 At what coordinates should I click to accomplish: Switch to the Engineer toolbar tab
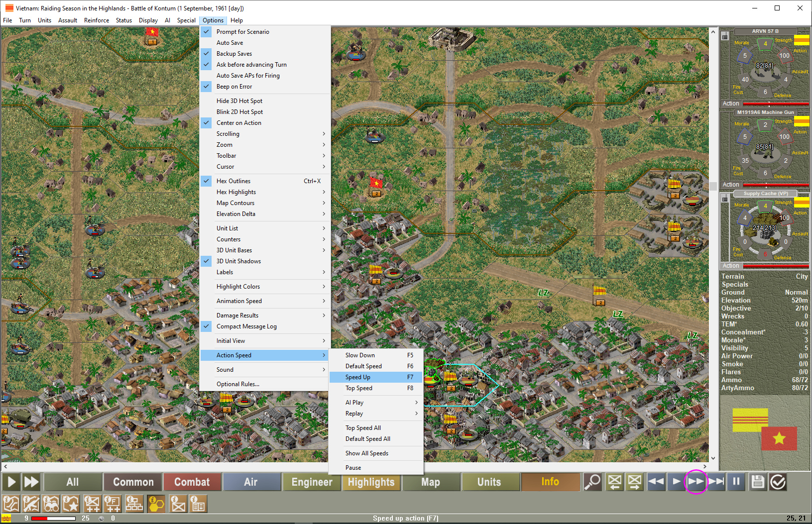[312, 482]
